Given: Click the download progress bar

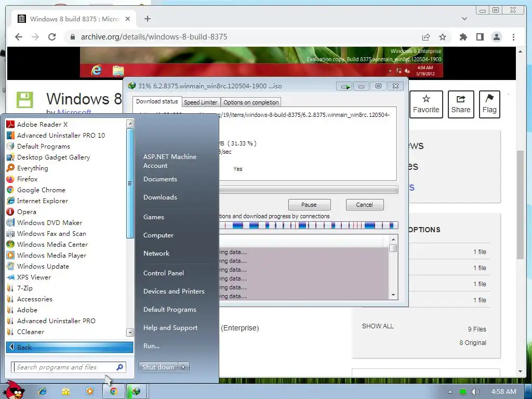Looking at the screenshot, I should (x=308, y=189).
